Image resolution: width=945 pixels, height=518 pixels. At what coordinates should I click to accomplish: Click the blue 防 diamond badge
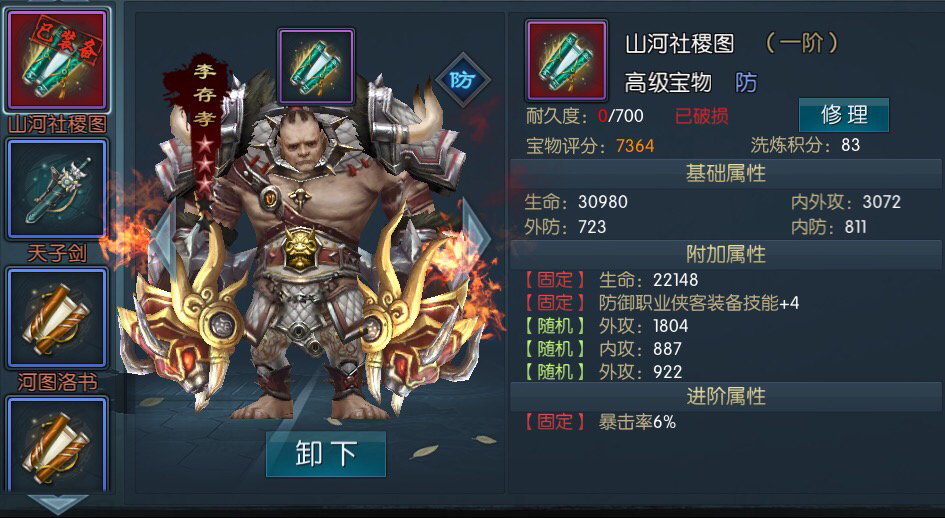[463, 80]
